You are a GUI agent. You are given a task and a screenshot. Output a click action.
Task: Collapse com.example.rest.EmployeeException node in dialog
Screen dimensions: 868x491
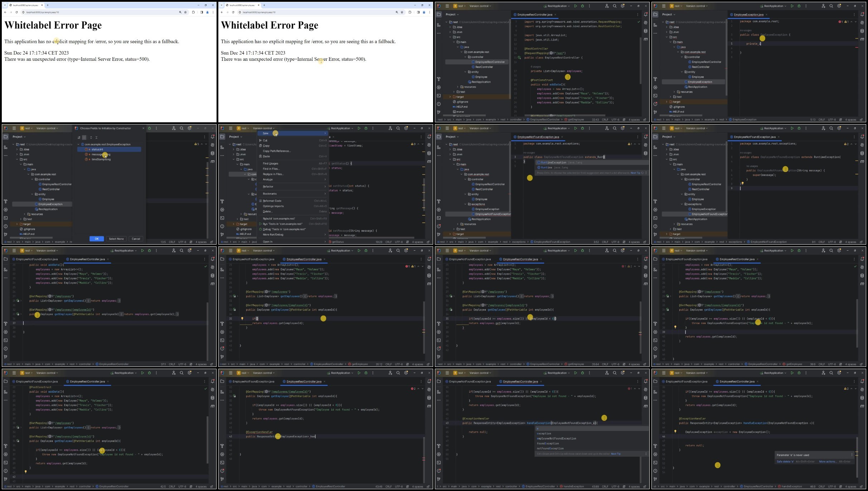[x=79, y=144]
